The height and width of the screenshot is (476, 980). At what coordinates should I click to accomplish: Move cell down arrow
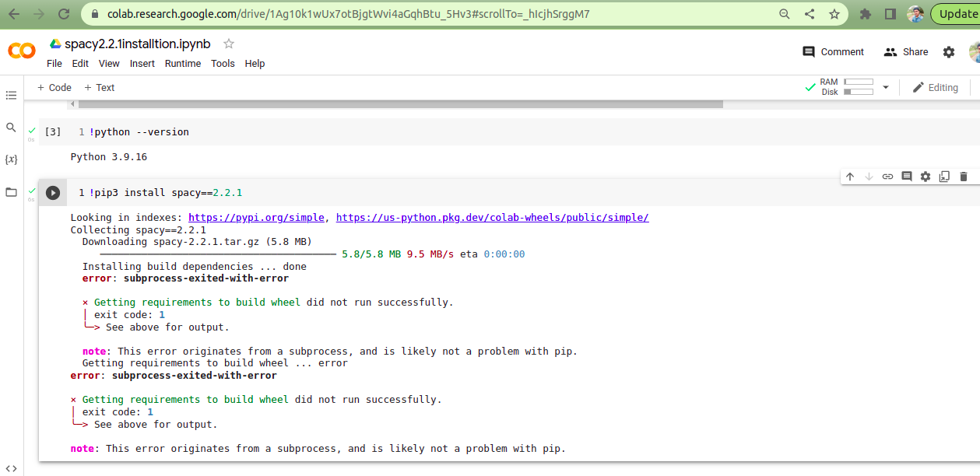pos(869,177)
